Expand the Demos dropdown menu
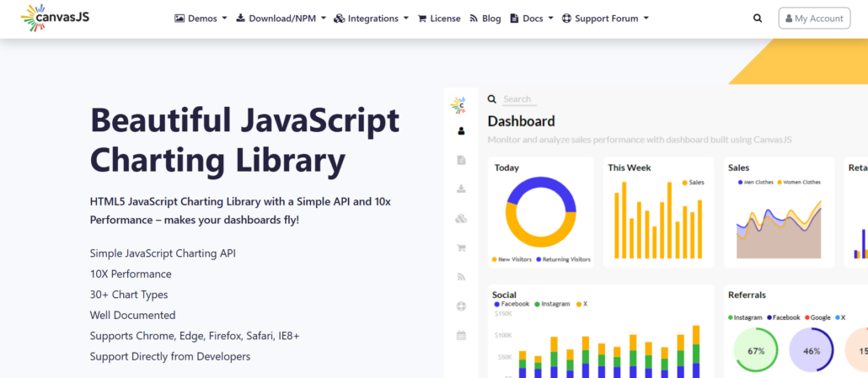Screen dimensions: 868x378 click(201, 19)
